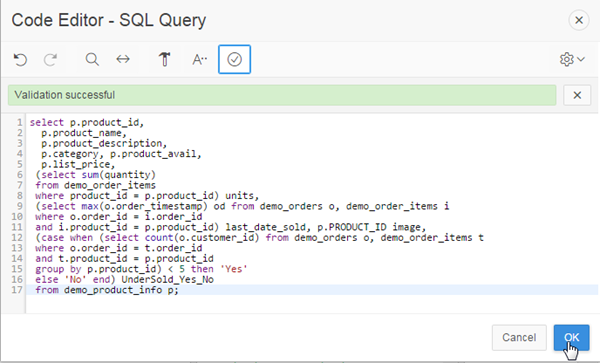The image size is (600, 363).
Task: Click line 2 'p.product_name,'
Action: coord(84,133)
